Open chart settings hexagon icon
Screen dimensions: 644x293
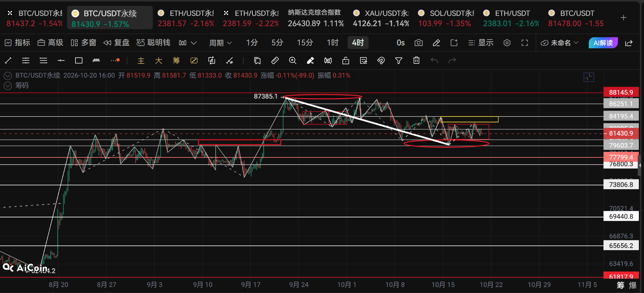click(x=507, y=43)
